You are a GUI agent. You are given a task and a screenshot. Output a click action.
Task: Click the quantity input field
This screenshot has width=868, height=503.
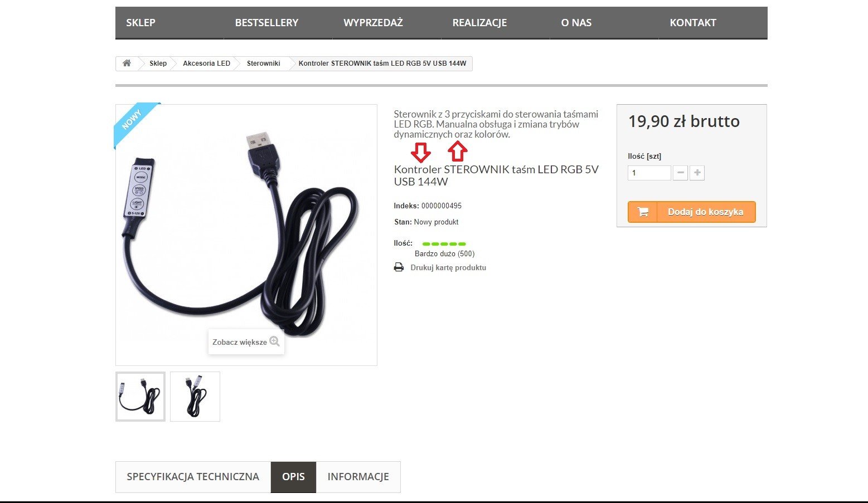[x=649, y=173]
